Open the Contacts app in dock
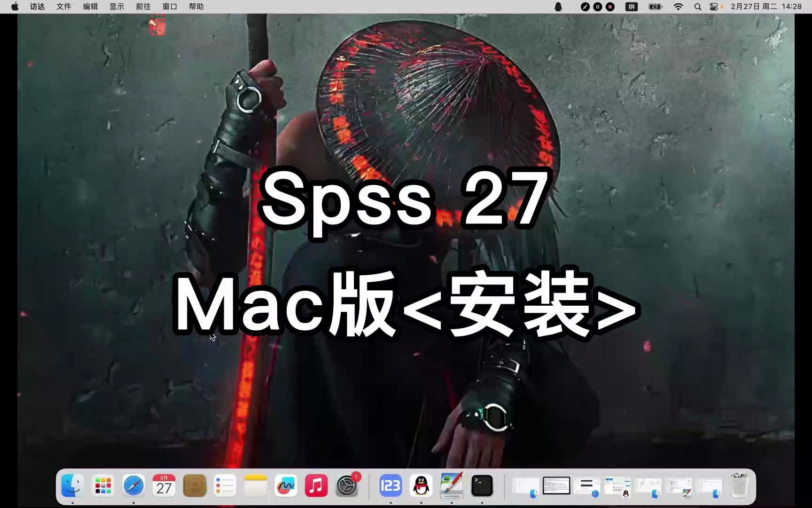Viewport: 812px width, 508px height. 195,485
